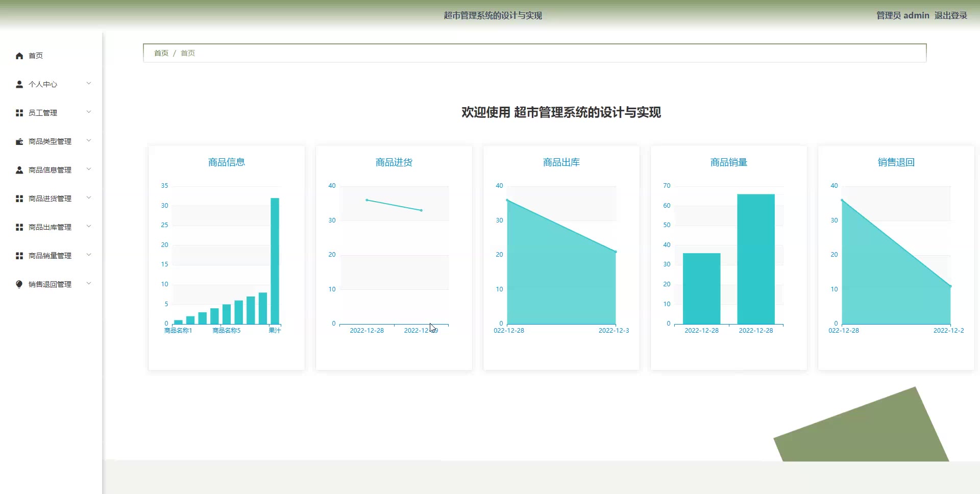Click the 商品进货管理 grid icon
Screen dimensions: 980x494
pyautogui.click(x=19, y=199)
